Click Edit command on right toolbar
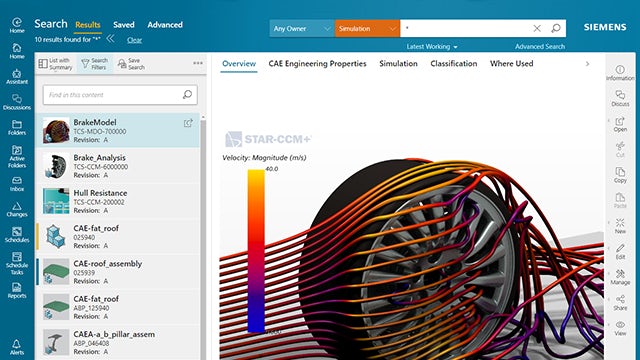The image size is (640, 360). pos(620,251)
